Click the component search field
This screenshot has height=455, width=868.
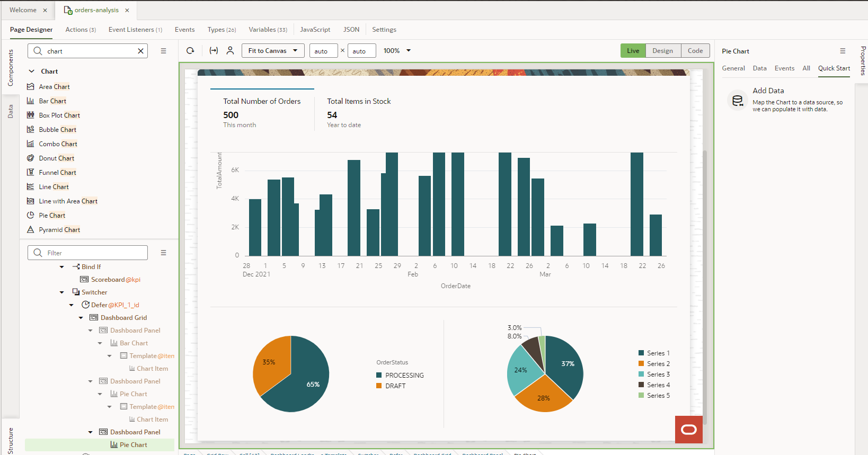[87, 51]
